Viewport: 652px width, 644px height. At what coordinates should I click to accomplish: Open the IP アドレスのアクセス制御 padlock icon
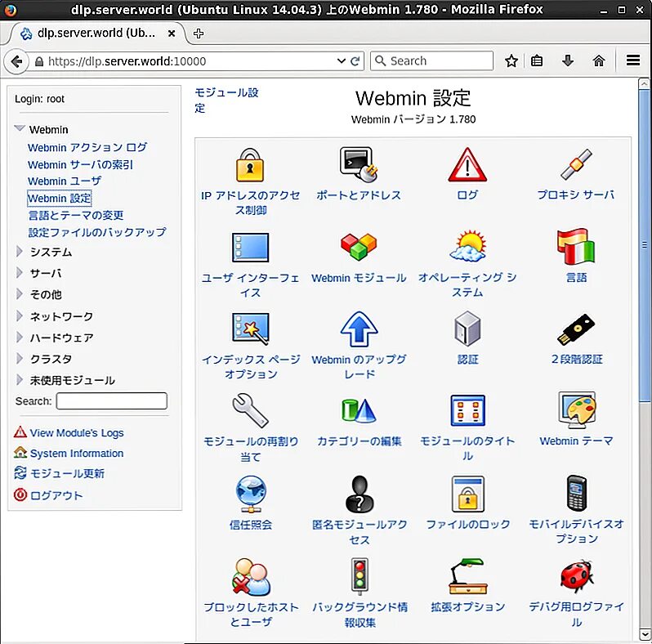coord(250,165)
